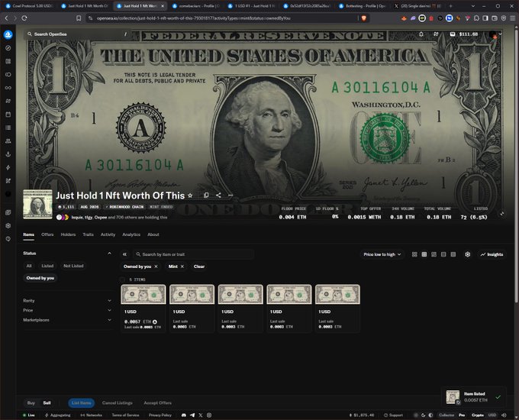Screen dimensions: 519x420
Task: Switch currency display to USD
Action: (492, 415)
